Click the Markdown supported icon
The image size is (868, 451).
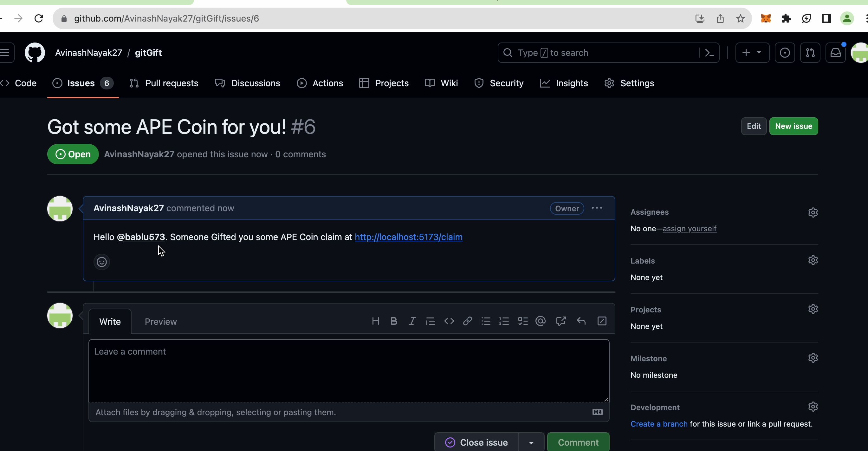[598, 412]
